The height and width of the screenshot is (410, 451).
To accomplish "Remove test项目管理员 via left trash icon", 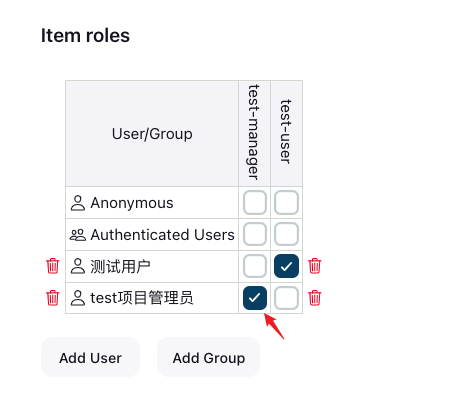I will 53,298.
